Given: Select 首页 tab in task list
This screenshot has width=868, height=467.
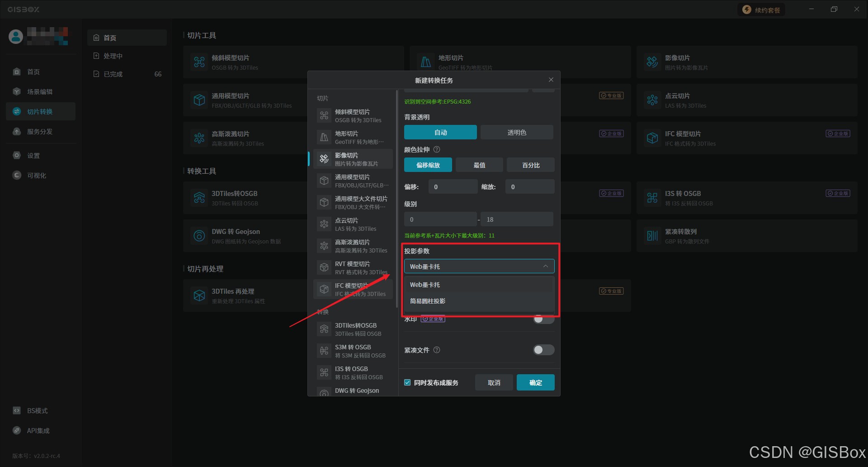Looking at the screenshot, I should click(127, 38).
